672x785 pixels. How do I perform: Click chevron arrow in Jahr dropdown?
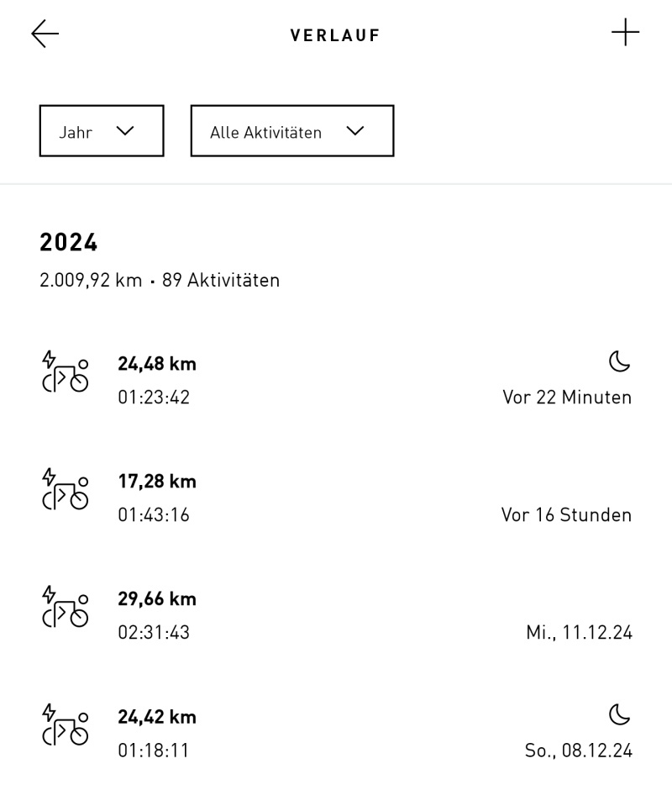[125, 131]
